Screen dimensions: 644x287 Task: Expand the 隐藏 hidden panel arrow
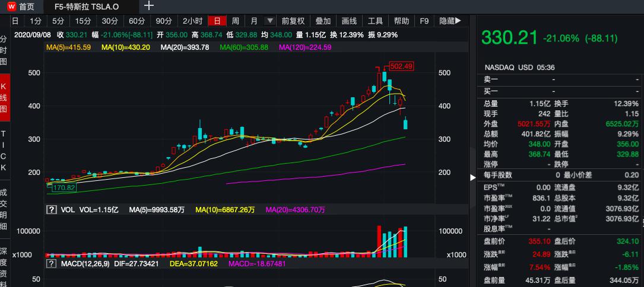click(450, 21)
